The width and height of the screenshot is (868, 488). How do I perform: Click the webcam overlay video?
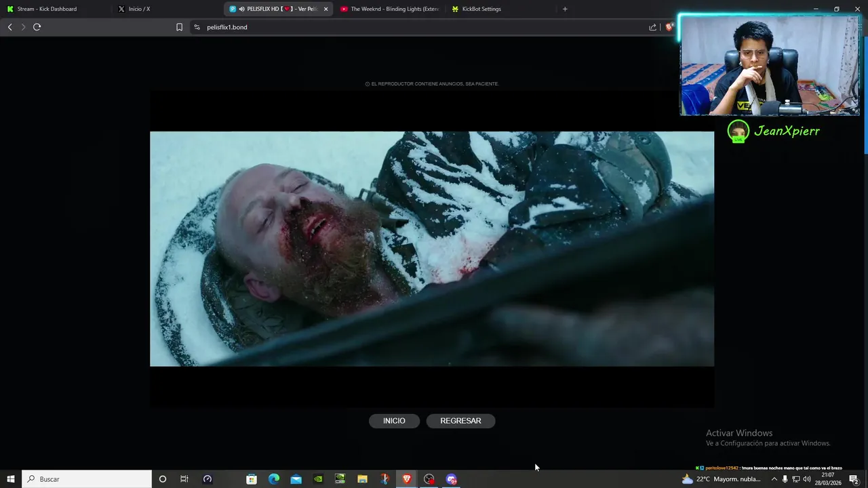pyautogui.click(x=770, y=66)
